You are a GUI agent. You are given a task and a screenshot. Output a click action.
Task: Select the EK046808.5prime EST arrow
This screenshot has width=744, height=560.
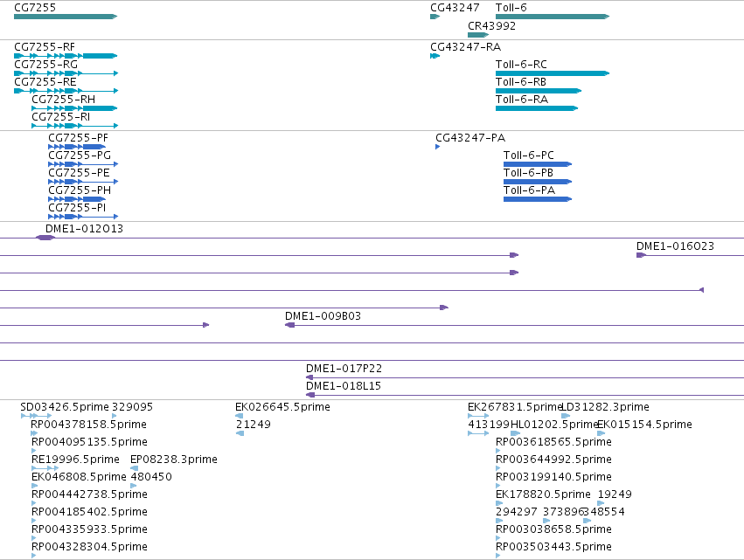35,486
